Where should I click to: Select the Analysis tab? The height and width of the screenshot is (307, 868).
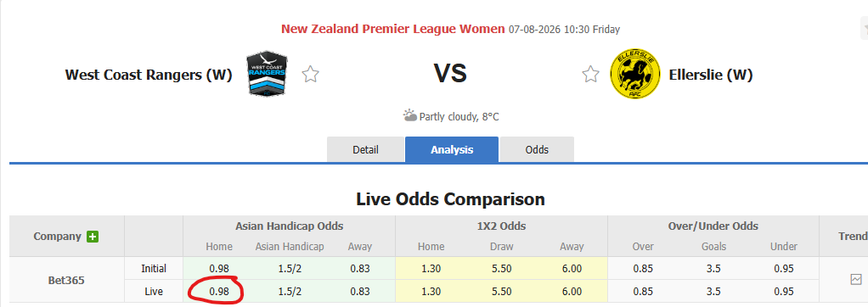(452, 149)
